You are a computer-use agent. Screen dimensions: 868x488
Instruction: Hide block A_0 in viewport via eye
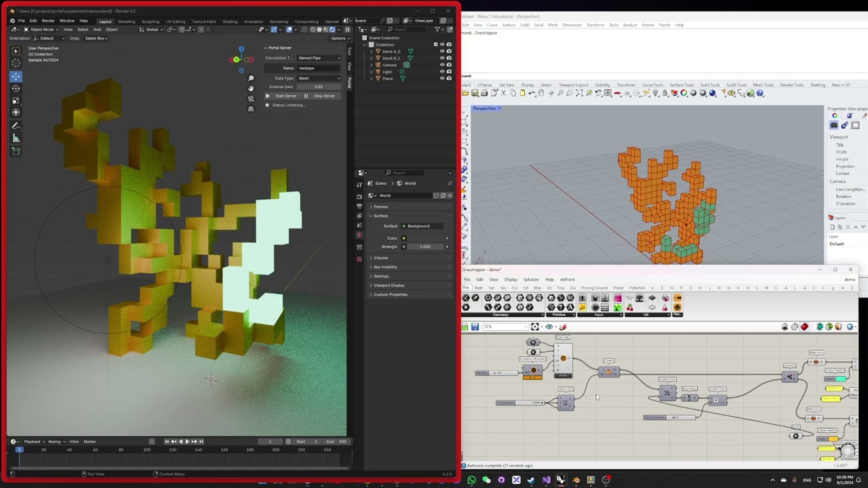pyautogui.click(x=442, y=52)
